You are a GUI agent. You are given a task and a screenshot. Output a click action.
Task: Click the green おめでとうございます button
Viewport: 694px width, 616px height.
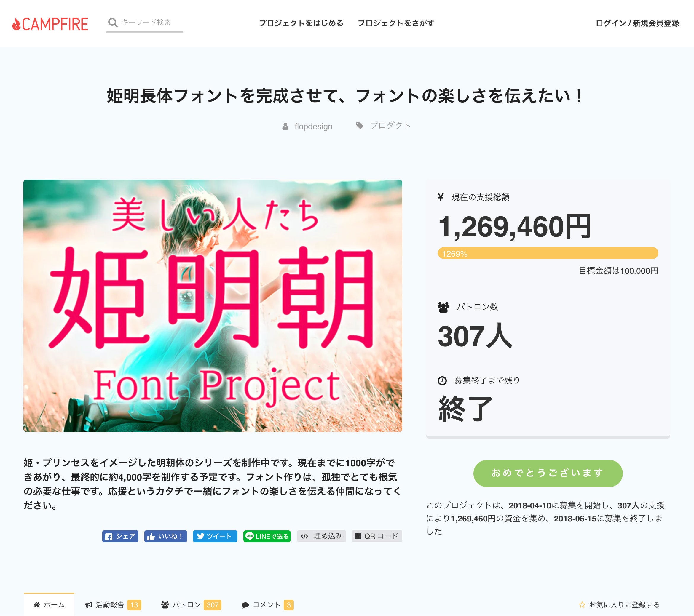548,473
